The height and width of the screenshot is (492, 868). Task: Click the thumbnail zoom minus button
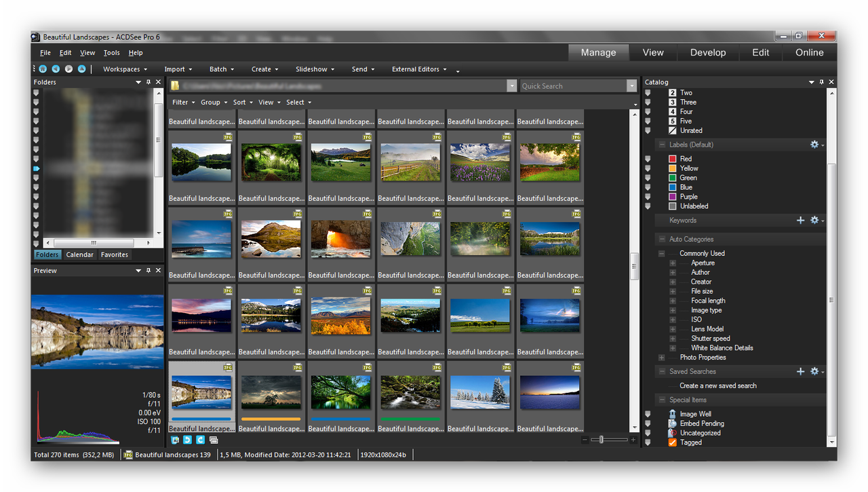pyautogui.click(x=585, y=440)
